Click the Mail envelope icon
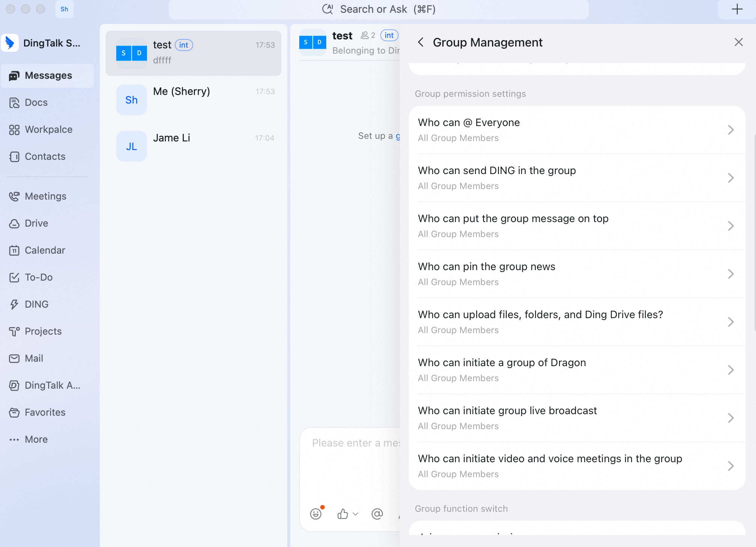This screenshot has width=756, height=547. [x=14, y=359]
